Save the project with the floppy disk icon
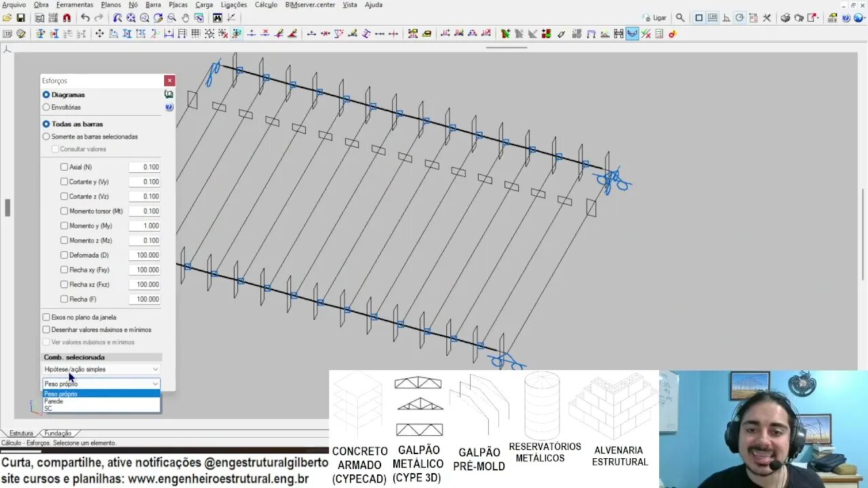 click(20, 18)
